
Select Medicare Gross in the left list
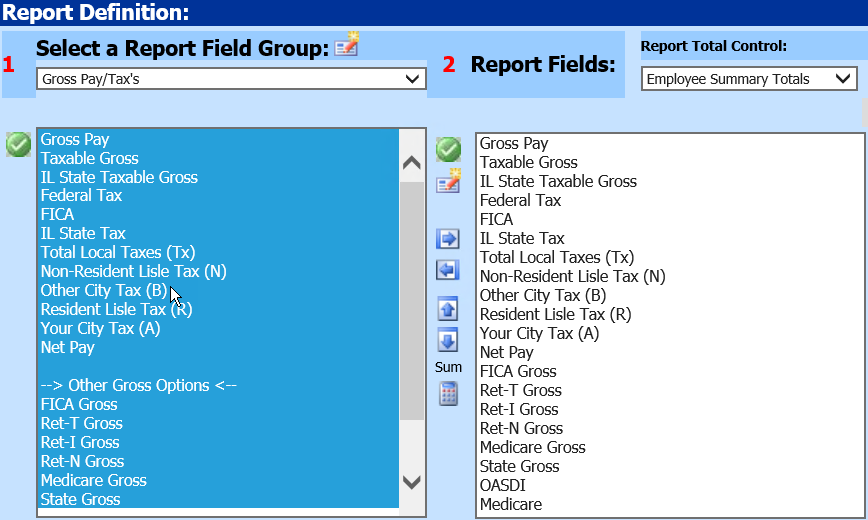(x=93, y=481)
